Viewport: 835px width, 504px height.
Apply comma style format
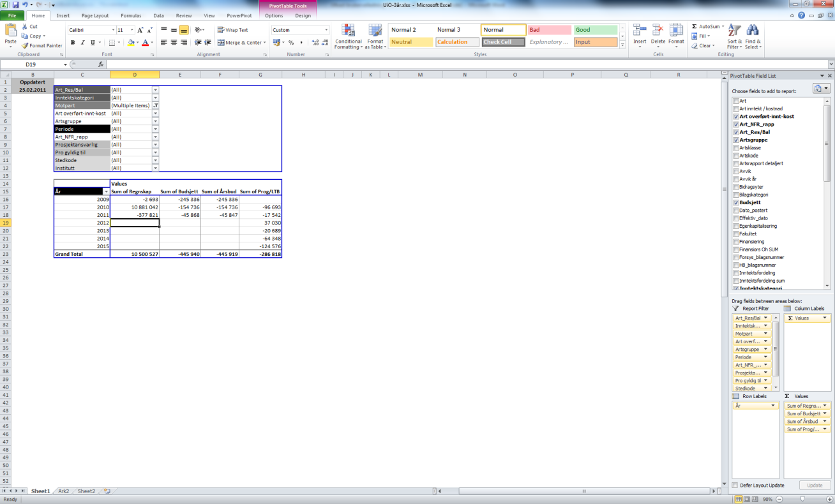click(x=301, y=43)
